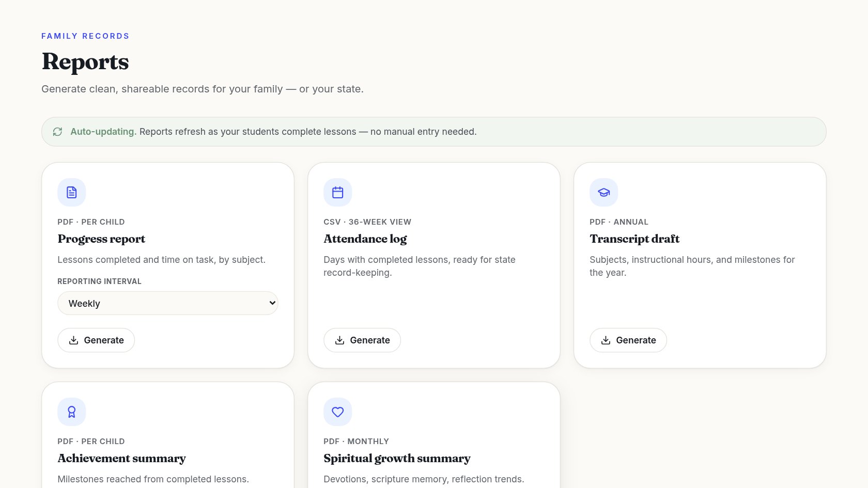868x488 pixels.
Task: Click the 'PDF · MONTHLY' label
Action: pos(357,442)
